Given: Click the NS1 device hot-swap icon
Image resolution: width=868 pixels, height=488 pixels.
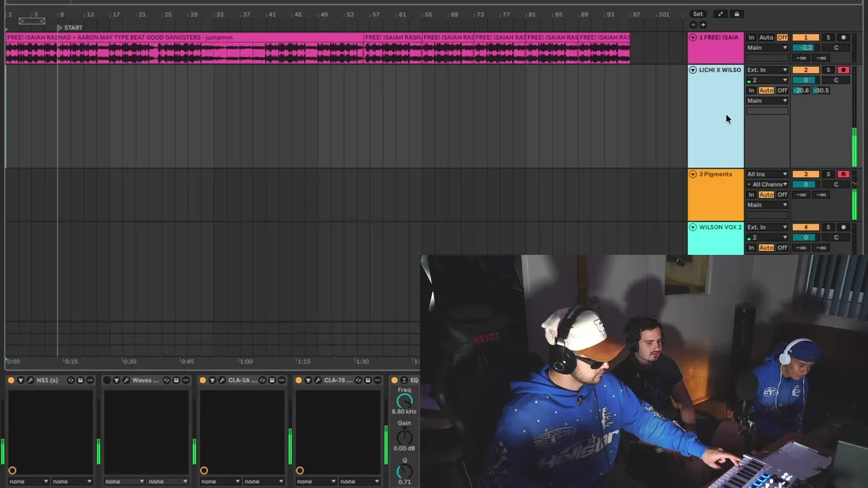Looking at the screenshot, I should click(x=71, y=380).
